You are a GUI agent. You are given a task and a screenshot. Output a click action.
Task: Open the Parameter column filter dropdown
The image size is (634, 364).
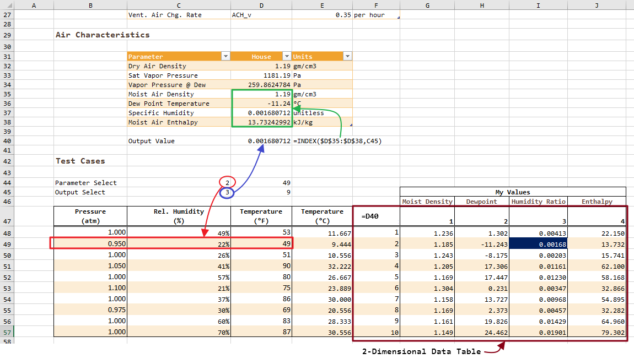(x=225, y=56)
